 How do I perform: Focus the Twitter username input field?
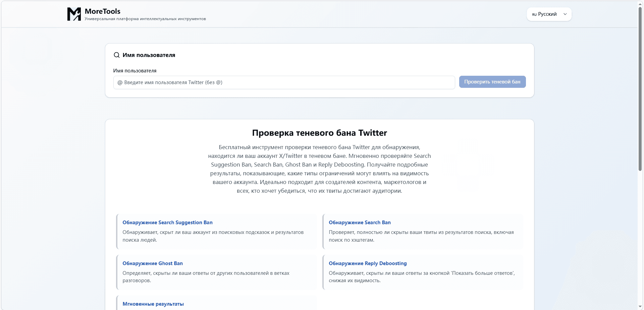coord(284,82)
